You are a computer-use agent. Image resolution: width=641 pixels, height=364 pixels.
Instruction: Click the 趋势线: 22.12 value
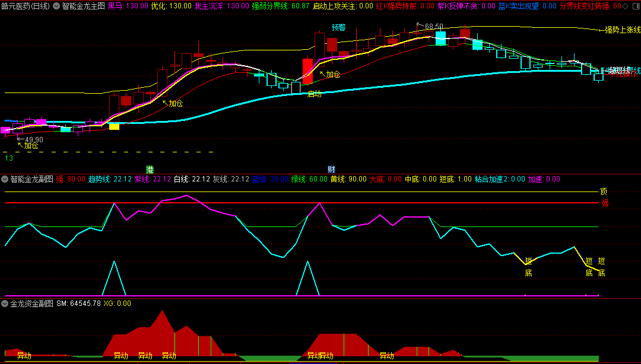pos(110,179)
